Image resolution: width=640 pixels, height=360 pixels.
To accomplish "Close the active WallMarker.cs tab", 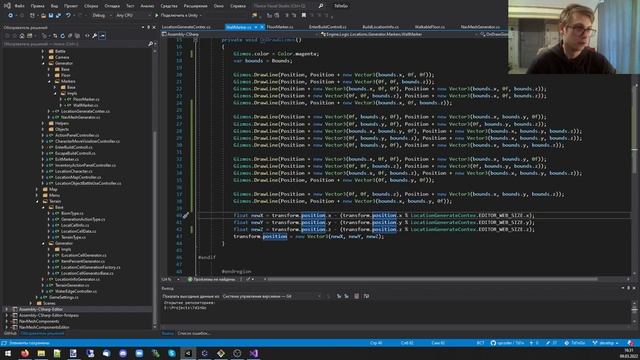I will (x=262, y=27).
